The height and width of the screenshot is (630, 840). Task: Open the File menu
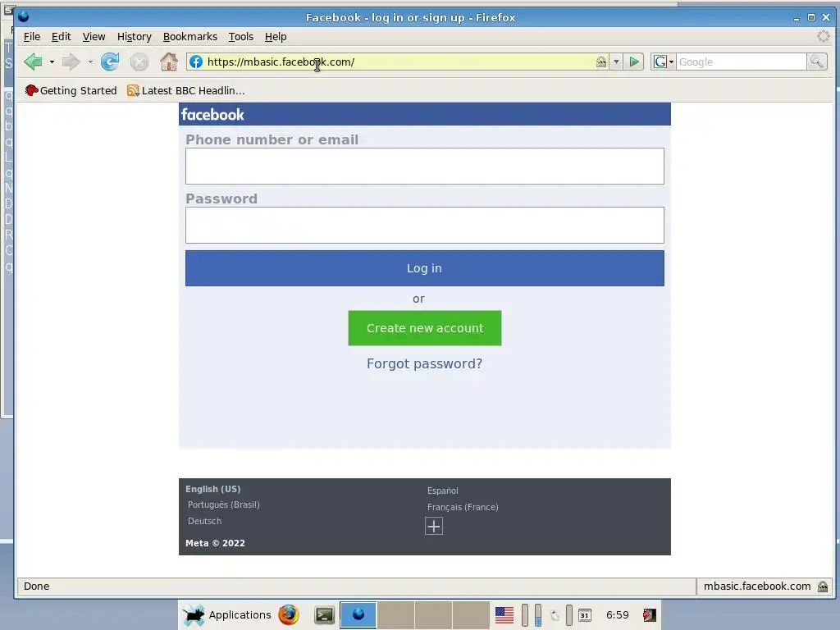(32, 36)
